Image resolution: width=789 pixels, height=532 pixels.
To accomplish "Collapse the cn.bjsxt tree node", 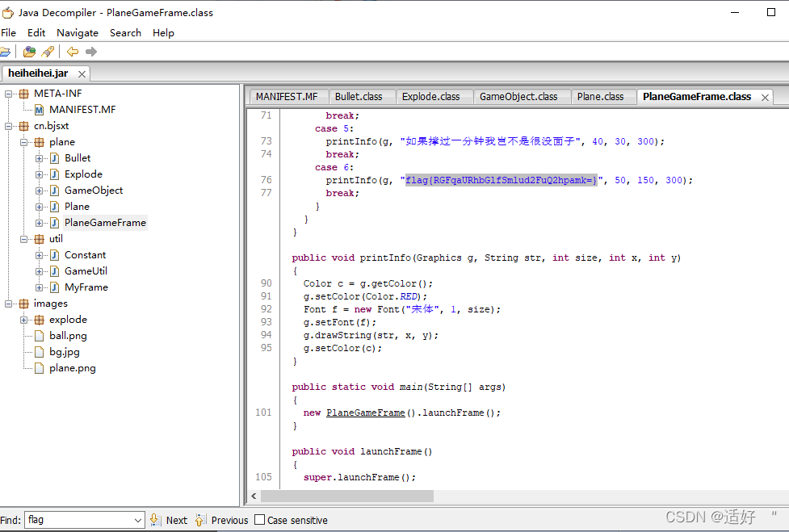I will tap(9, 126).
